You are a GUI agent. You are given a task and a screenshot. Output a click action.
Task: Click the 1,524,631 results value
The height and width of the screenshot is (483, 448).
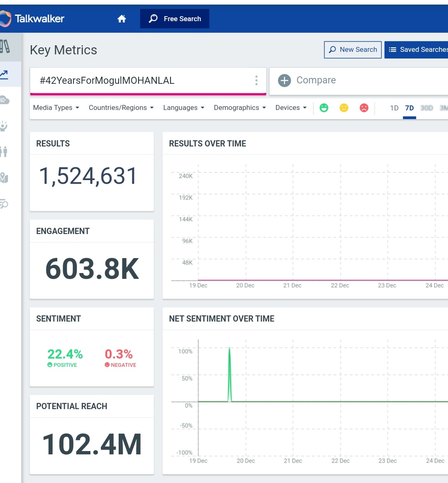point(88,176)
